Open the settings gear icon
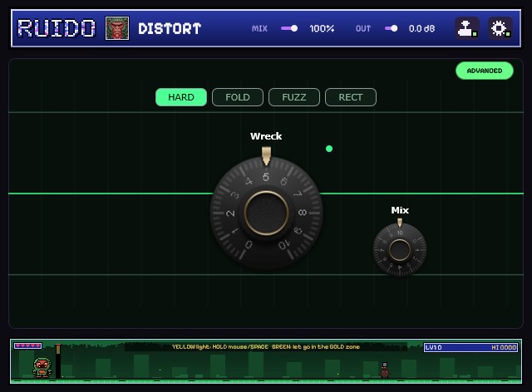This screenshot has width=532, height=392. tap(500, 28)
